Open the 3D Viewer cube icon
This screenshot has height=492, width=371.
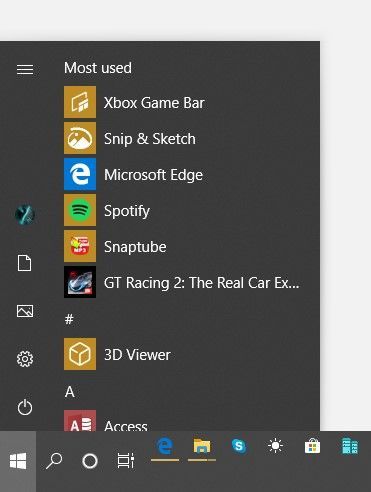click(80, 354)
